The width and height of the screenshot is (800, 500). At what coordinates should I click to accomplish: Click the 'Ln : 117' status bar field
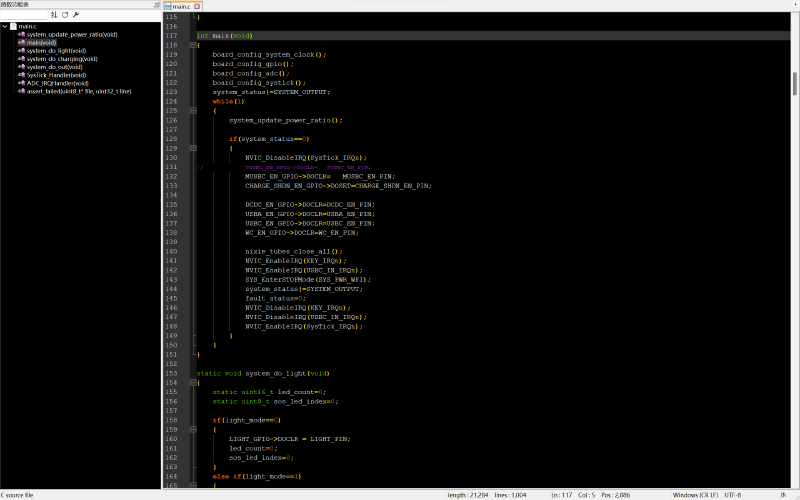[x=561, y=495]
